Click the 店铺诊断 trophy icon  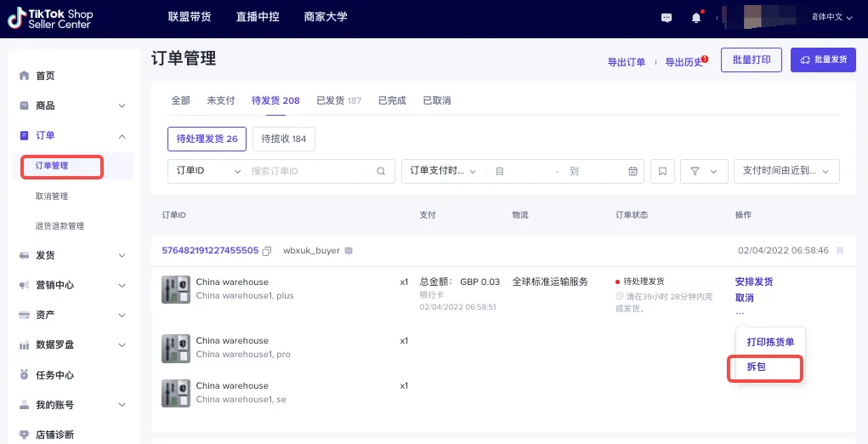coord(24,435)
